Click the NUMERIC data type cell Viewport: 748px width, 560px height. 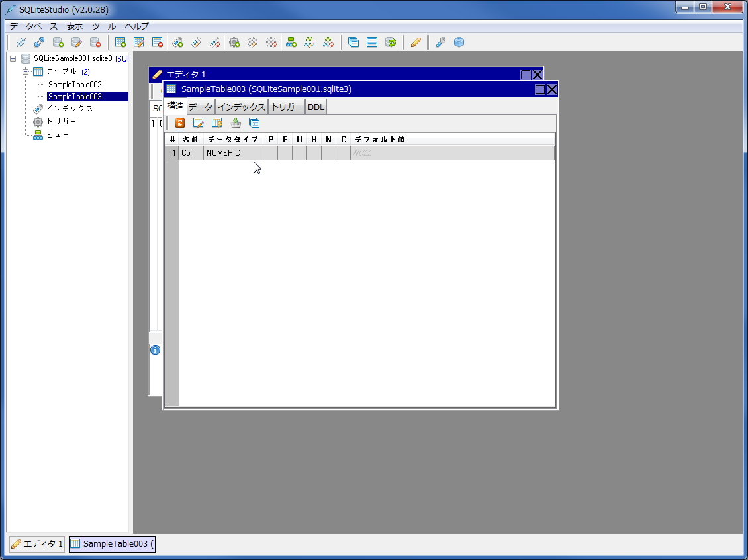(233, 153)
